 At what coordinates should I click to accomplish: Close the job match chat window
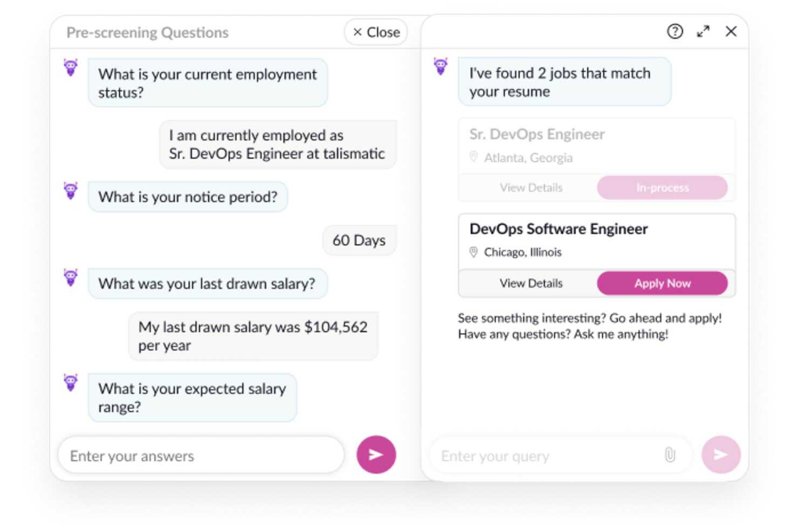731,32
